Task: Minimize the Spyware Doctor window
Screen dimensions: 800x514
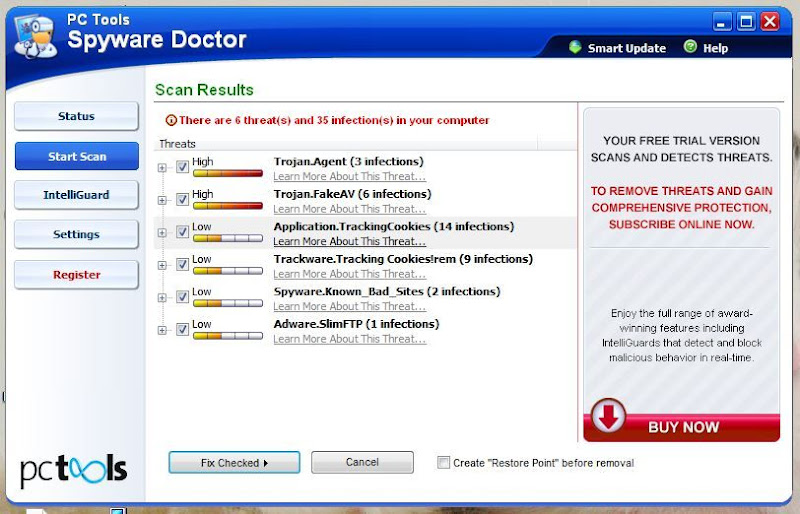Action: tap(721, 22)
